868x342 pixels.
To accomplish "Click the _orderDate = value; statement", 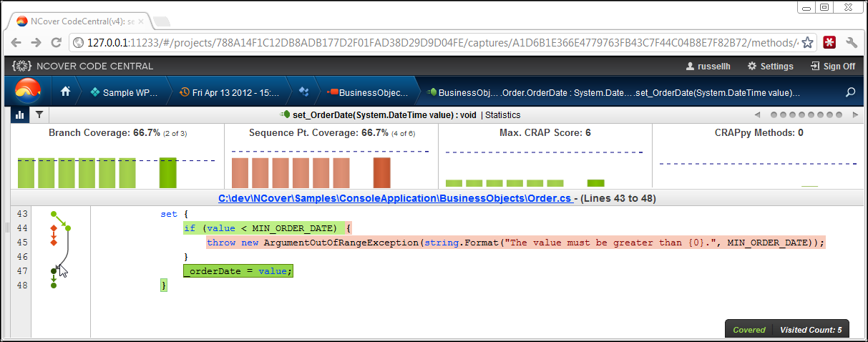I will tap(238, 271).
